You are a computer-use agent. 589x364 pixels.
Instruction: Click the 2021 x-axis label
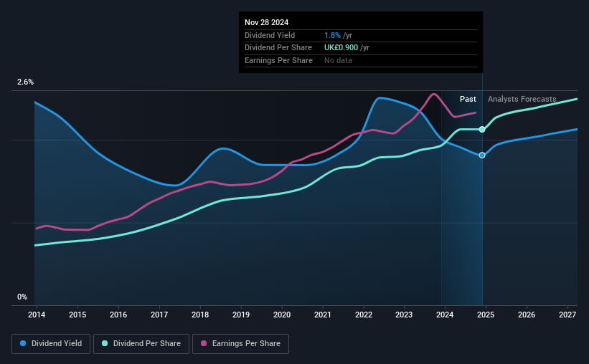[x=323, y=315]
